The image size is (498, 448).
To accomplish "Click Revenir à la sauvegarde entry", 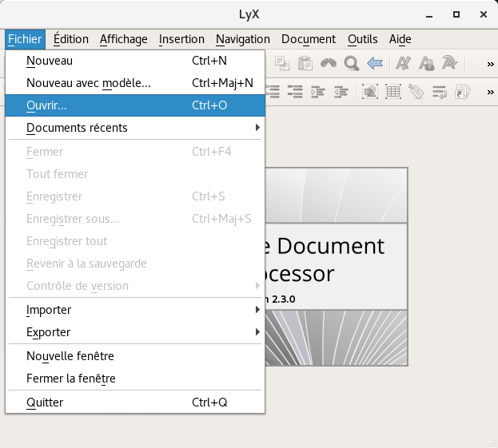I will click(135, 264).
